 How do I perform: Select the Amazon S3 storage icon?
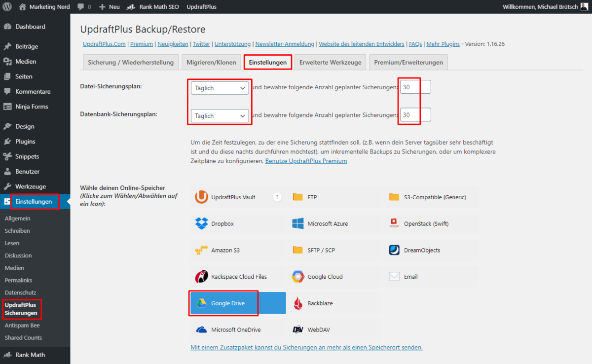pos(202,250)
